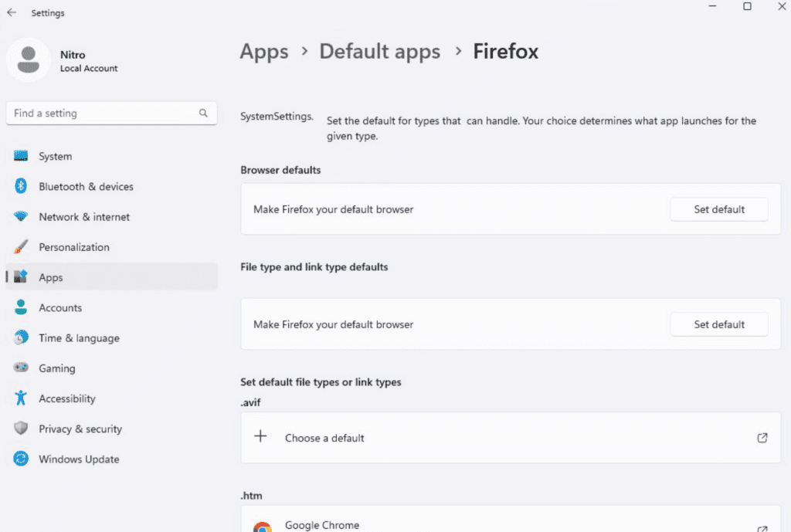
Task: Select the Gaming controller icon
Action: pyautogui.click(x=21, y=367)
